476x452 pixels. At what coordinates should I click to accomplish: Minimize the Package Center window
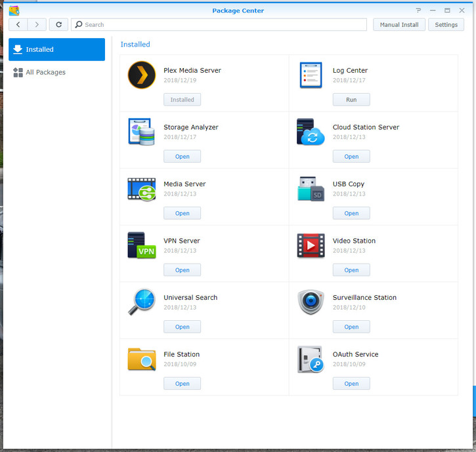click(x=433, y=10)
